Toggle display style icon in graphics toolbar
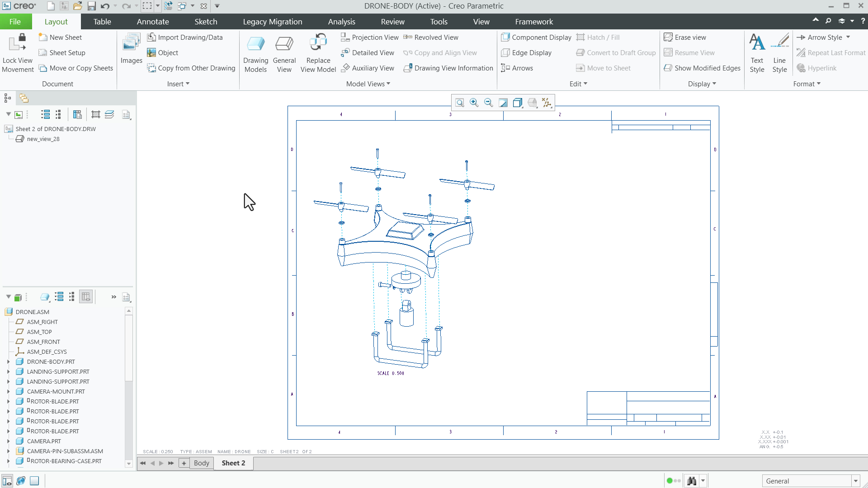 518,103
